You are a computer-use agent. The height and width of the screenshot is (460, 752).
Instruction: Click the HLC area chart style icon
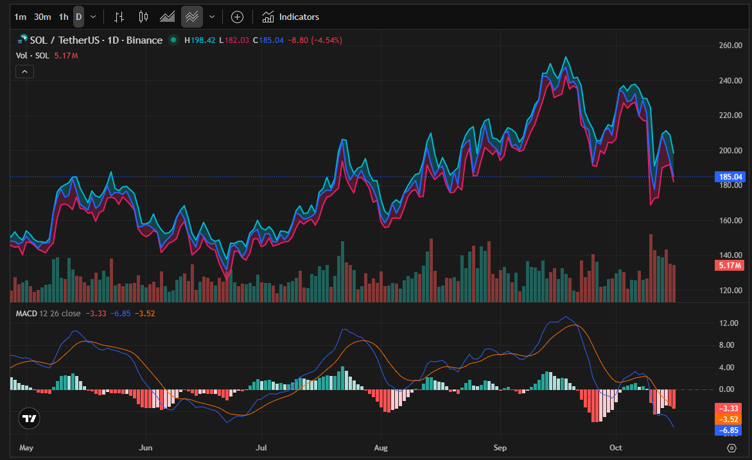192,17
